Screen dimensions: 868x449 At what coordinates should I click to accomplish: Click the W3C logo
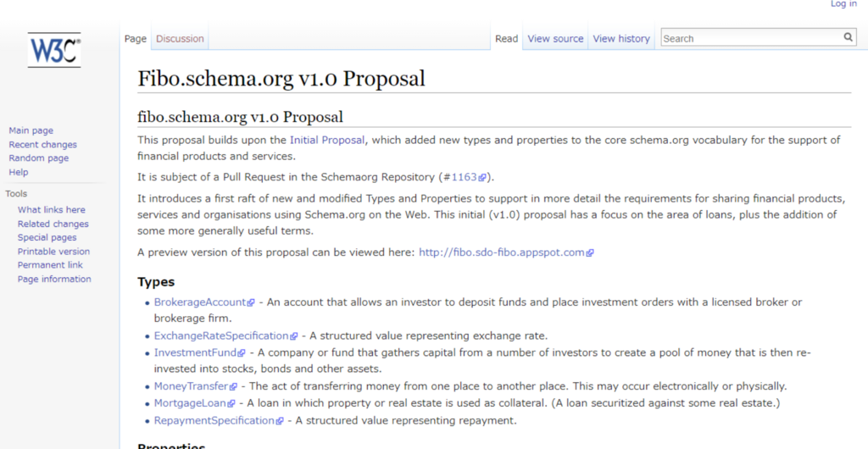54,50
